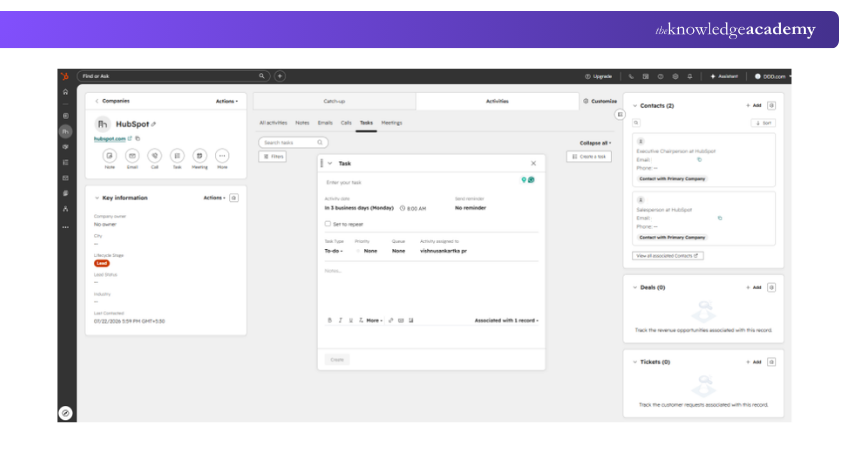Click the HubSpot sprocket logo
The width and height of the screenshot is (850, 450).
[x=65, y=76]
